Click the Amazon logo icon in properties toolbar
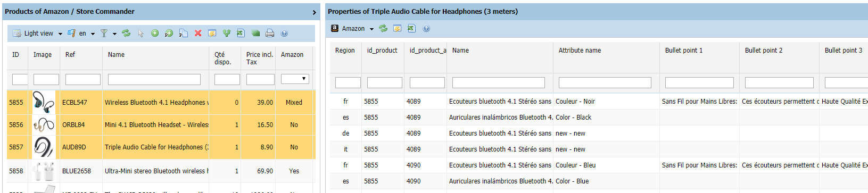 click(335, 28)
